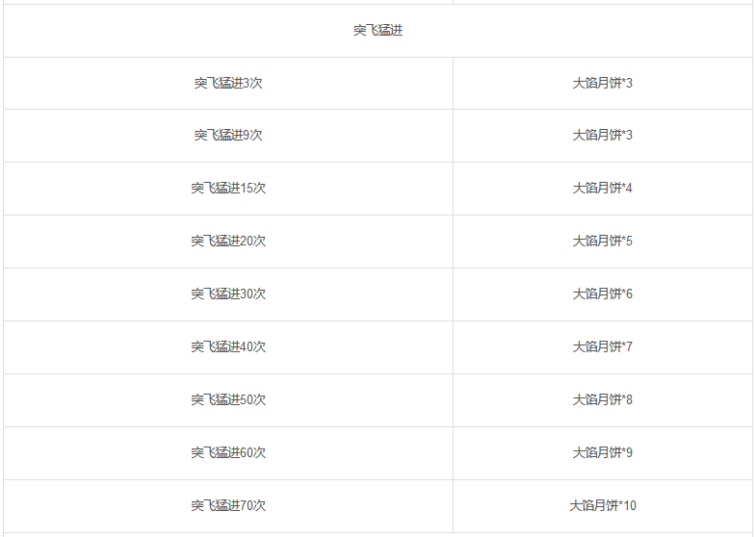Click the 大馅月饼*10 reward cell
This screenshot has width=756, height=537.
tap(602, 505)
